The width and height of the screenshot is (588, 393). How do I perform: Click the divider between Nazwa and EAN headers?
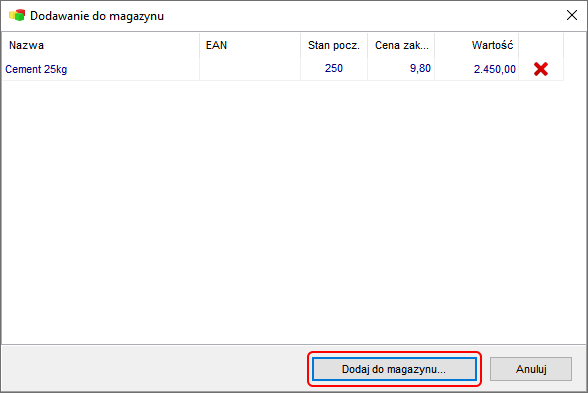200,45
